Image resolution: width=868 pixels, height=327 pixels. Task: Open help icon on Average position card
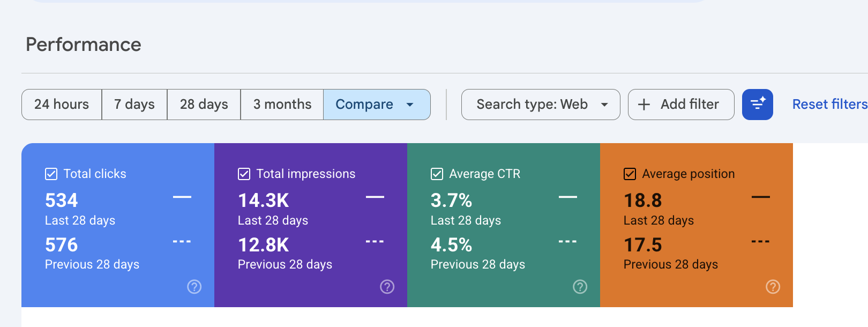coord(773,287)
